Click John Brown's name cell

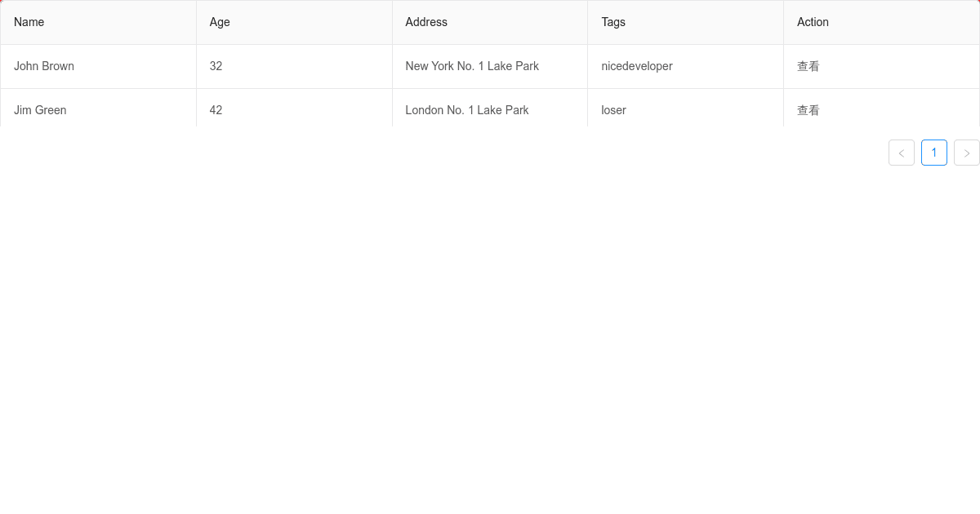(x=44, y=66)
